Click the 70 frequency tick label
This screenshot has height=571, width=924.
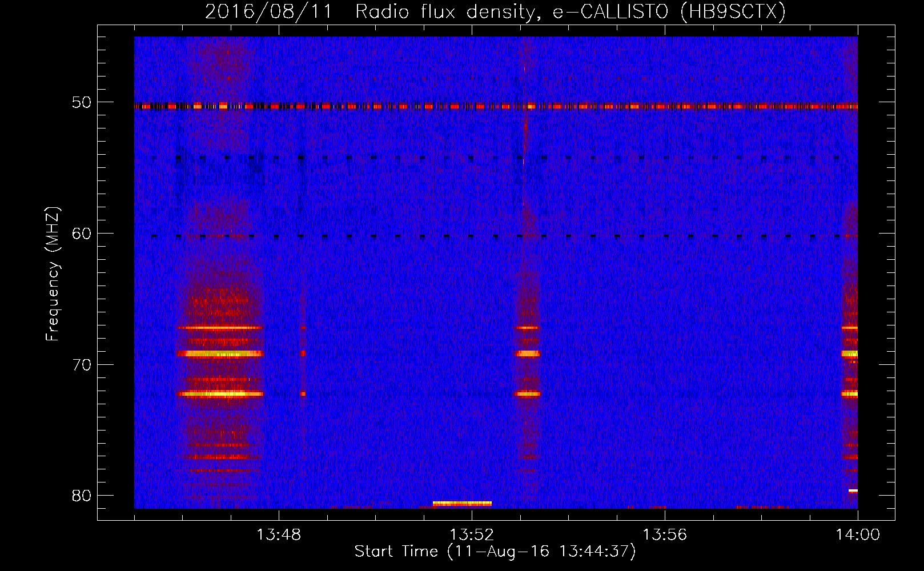[82, 365]
